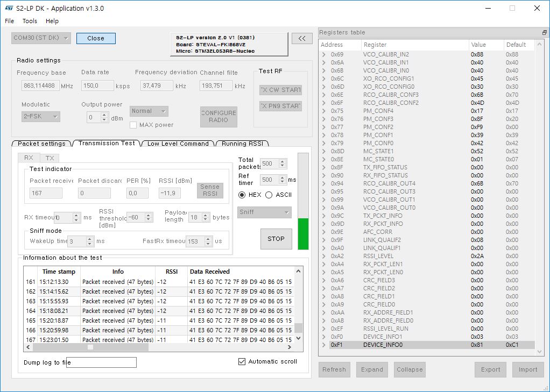Increase Payload length up arrow
The height and width of the screenshot is (392, 550).
[x=206, y=215]
